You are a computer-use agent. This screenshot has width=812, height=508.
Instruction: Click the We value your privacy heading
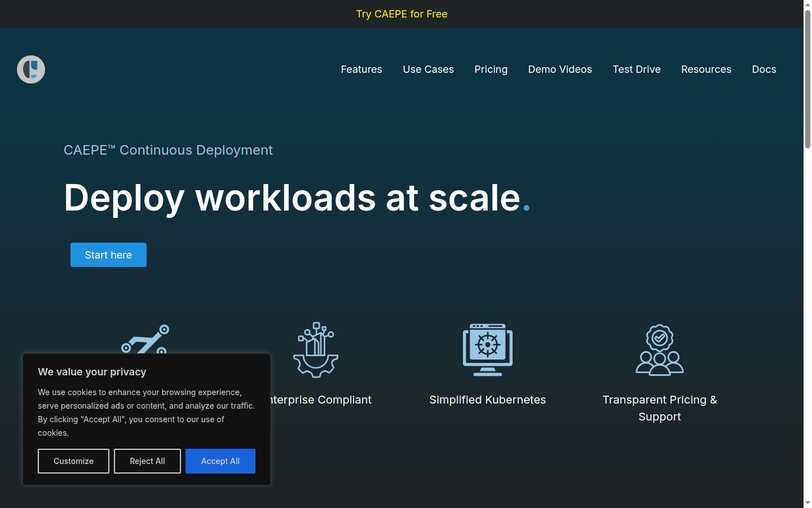click(92, 372)
